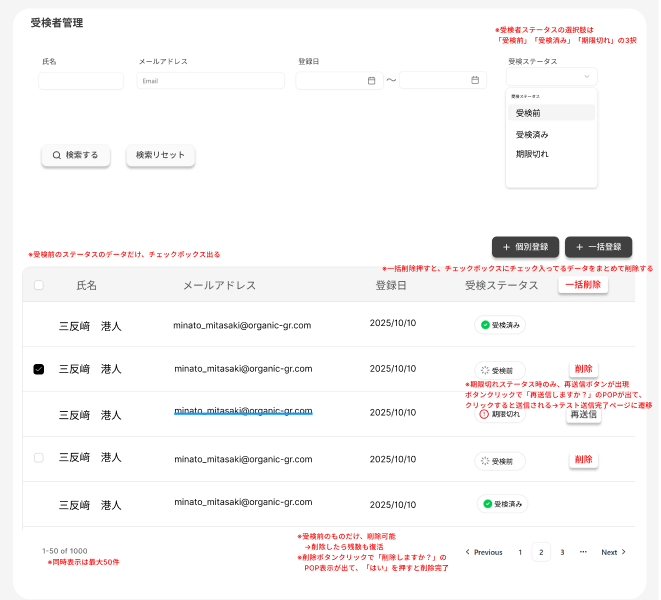Click calendar icon in end date field
This screenshot has height=600, width=661.
tap(475, 81)
